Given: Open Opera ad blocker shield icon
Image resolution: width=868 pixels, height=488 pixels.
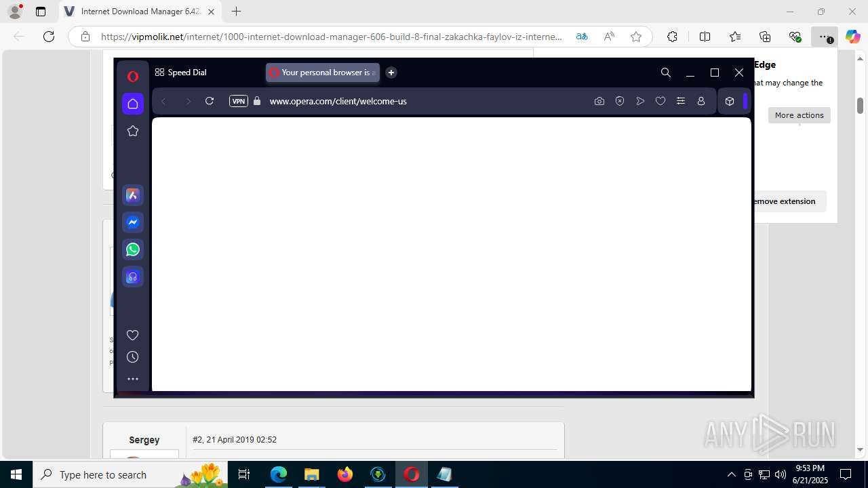Looking at the screenshot, I should click(620, 101).
